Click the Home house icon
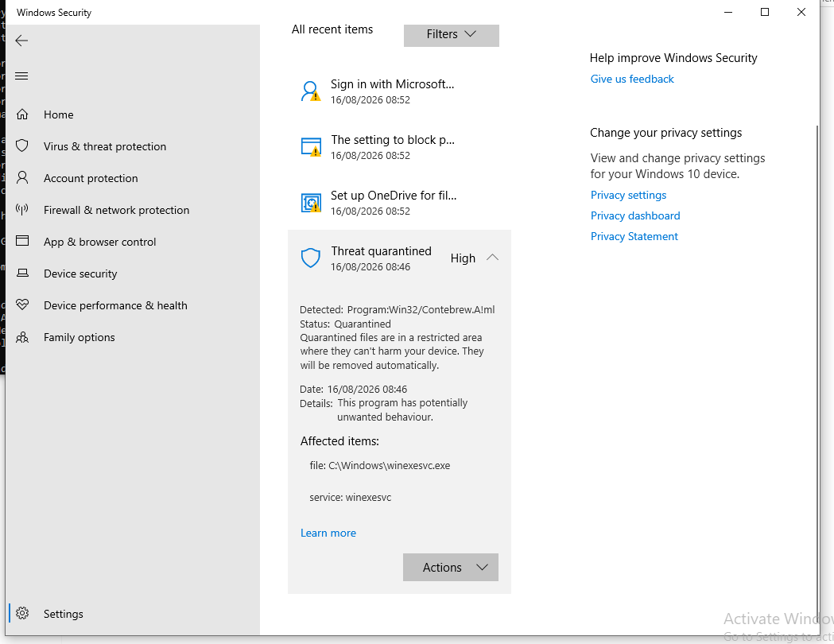This screenshot has height=644, width=834. [x=21, y=114]
